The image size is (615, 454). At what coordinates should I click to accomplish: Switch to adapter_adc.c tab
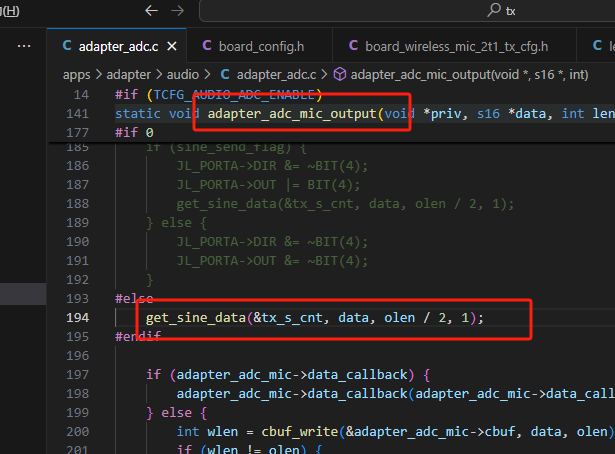(116, 46)
